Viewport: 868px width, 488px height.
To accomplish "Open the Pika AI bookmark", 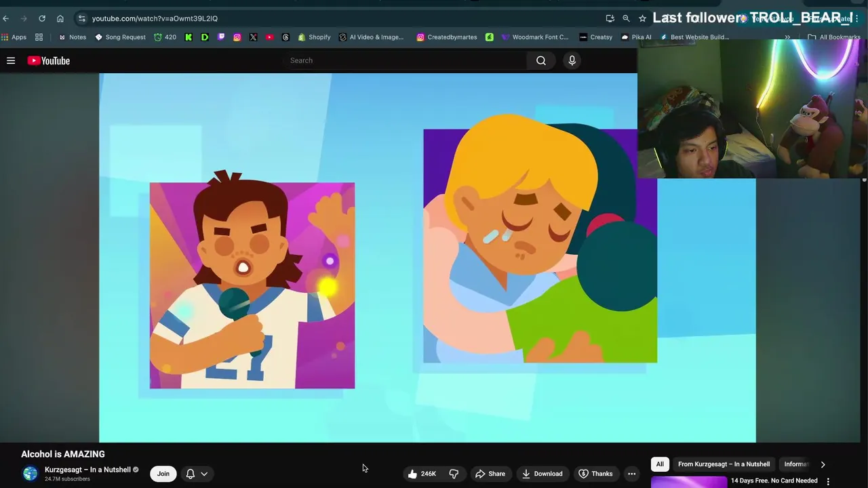I will [635, 37].
